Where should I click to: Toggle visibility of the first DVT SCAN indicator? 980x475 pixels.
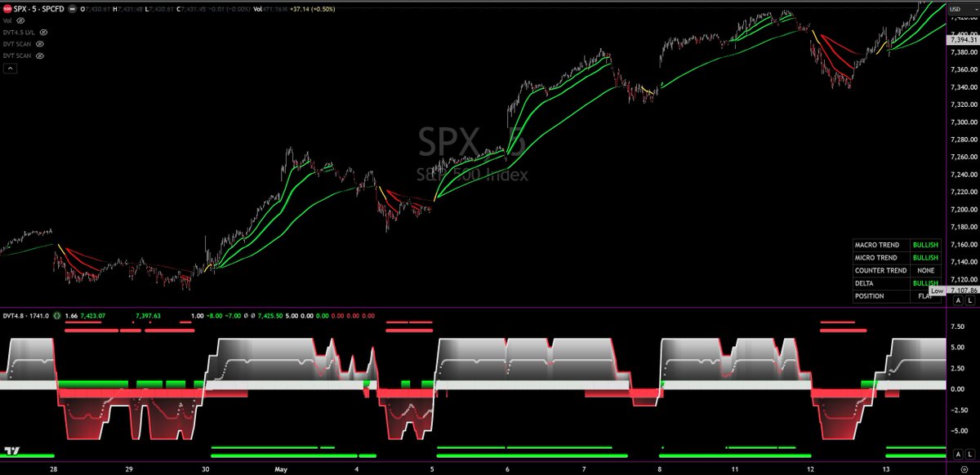39,42
